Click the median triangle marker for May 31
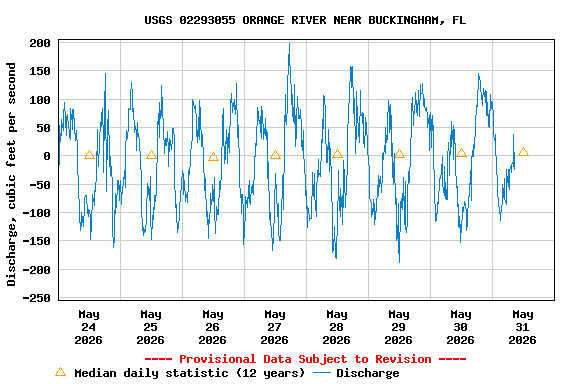Screen dimensions: 576x384 (523, 151)
